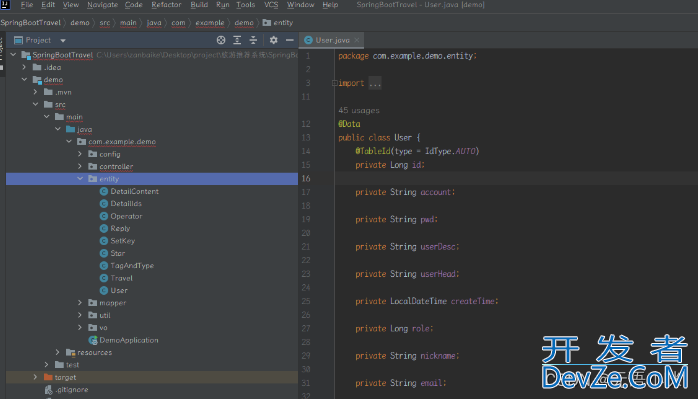The image size is (698, 399).
Task: Click the entity folder icon in breadcrumb
Action: 267,22
